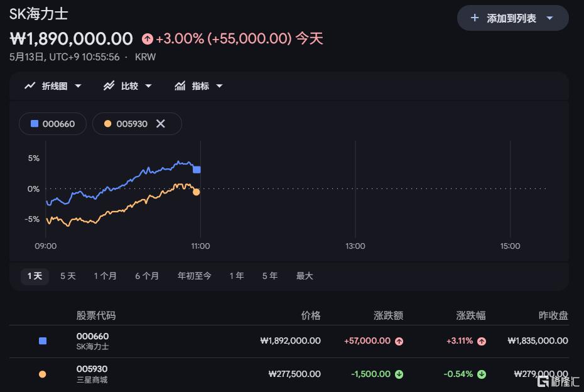Viewport: 584px width, 392px height.
Task: Switch to the 年初至今 time range
Action: coord(194,276)
